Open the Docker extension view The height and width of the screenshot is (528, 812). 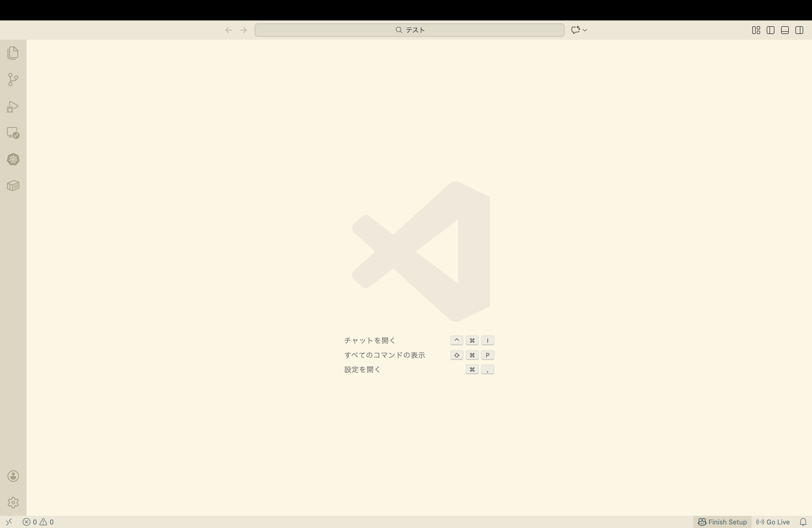pyautogui.click(x=13, y=185)
